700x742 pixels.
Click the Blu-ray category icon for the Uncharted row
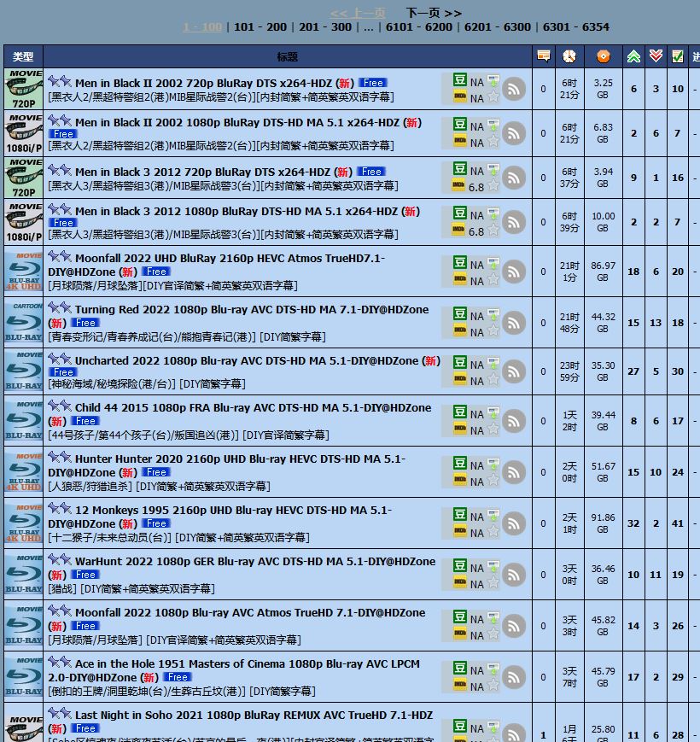click(23, 371)
